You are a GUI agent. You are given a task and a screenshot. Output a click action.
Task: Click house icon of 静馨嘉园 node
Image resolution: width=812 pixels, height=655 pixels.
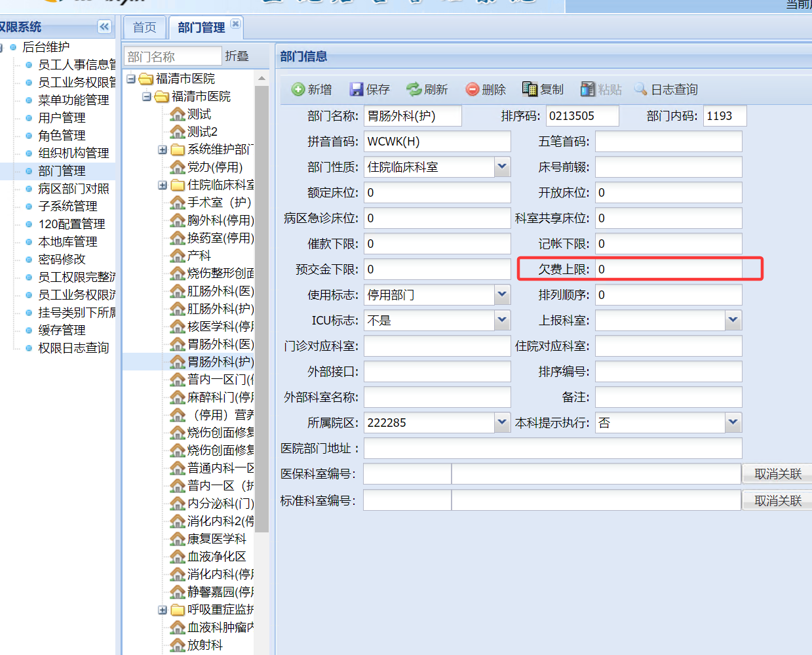pyautogui.click(x=178, y=592)
